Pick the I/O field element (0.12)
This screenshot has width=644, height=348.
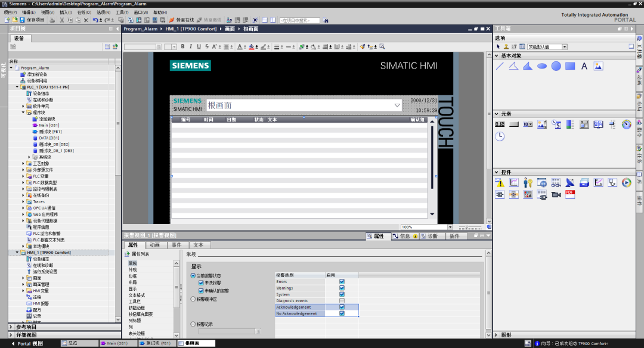pyautogui.click(x=500, y=125)
